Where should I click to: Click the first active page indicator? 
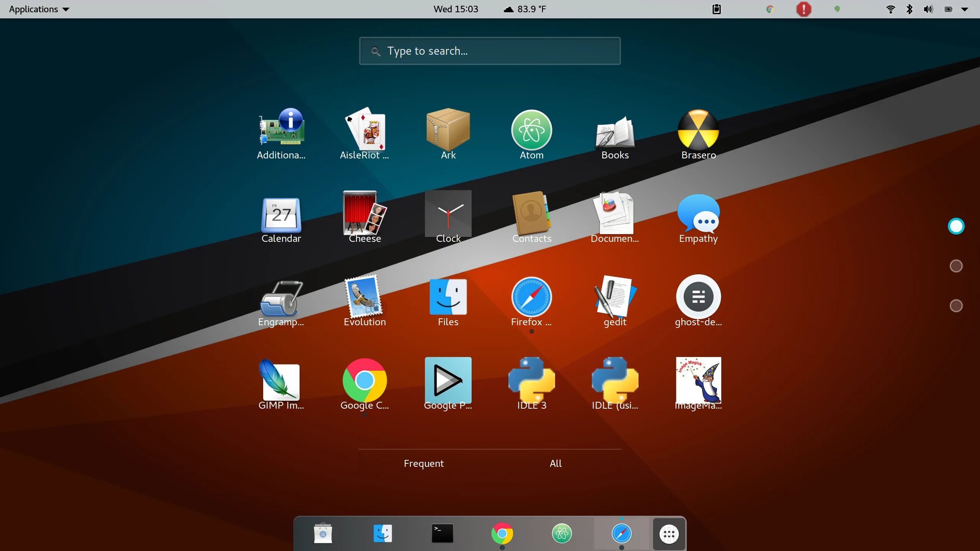click(x=956, y=226)
